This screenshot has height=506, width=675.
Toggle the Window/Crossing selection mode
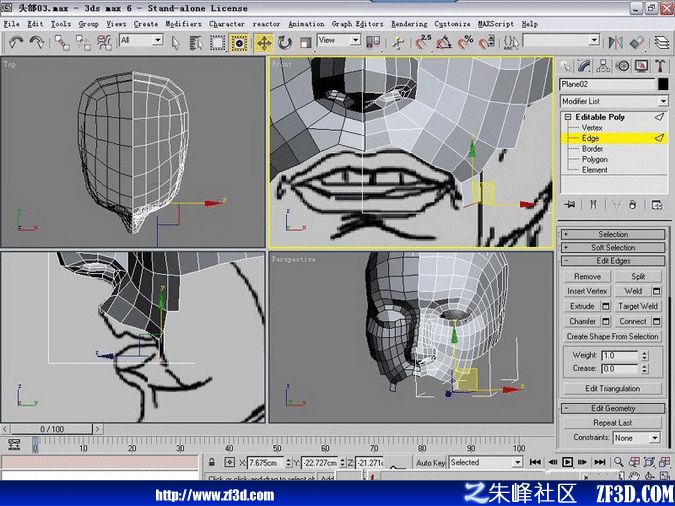tap(238, 43)
